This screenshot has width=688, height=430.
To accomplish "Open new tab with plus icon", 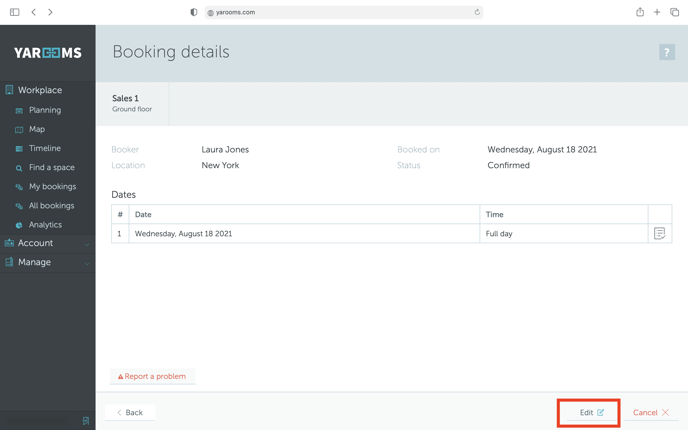I will [657, 12].
